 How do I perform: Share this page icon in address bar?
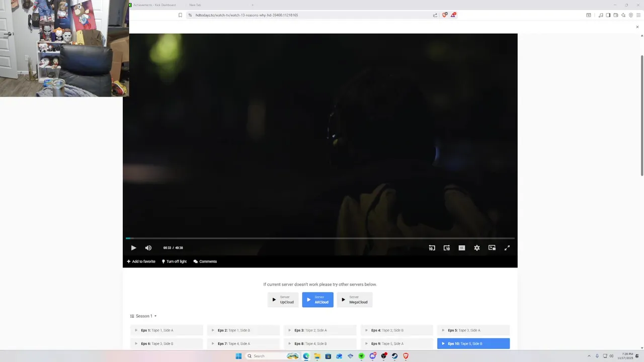435,15
